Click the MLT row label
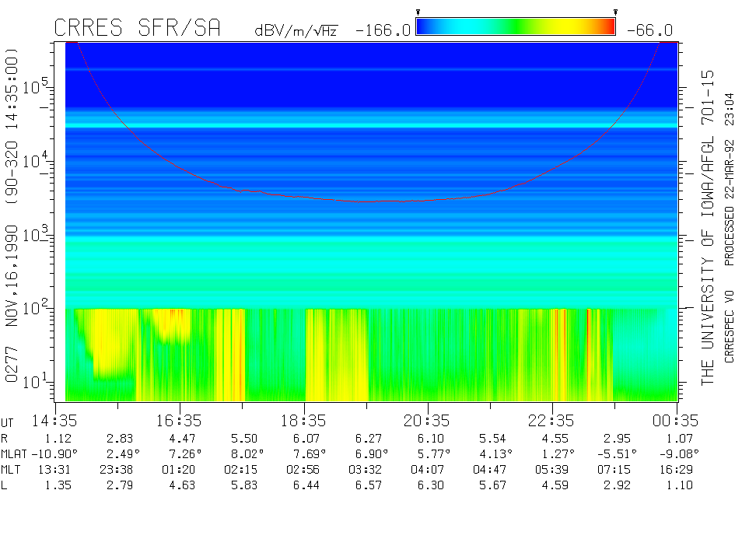This screenshot has height=560, width=735. click(x=11, y=469)
